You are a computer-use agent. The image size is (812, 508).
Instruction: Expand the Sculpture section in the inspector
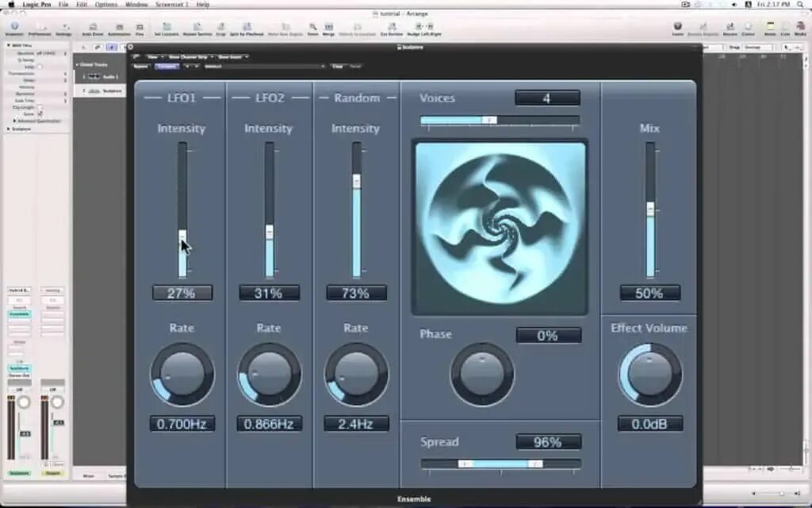[9, 129]
